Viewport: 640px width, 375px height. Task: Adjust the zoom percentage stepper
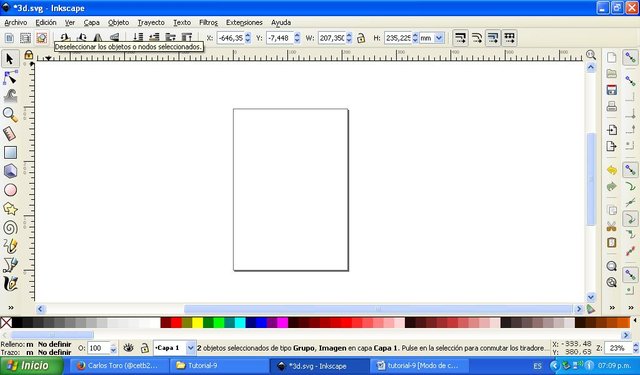pyautogui.click(x=636, y=348)
